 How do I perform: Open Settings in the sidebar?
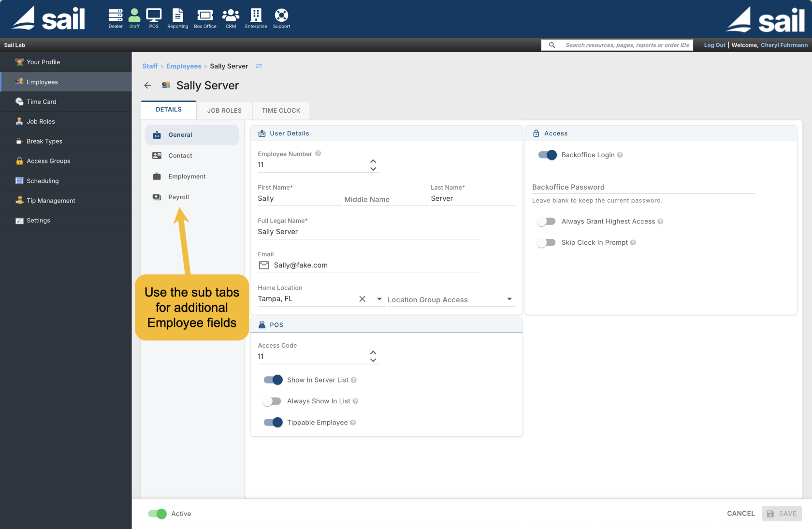click(x=66, y=220)
